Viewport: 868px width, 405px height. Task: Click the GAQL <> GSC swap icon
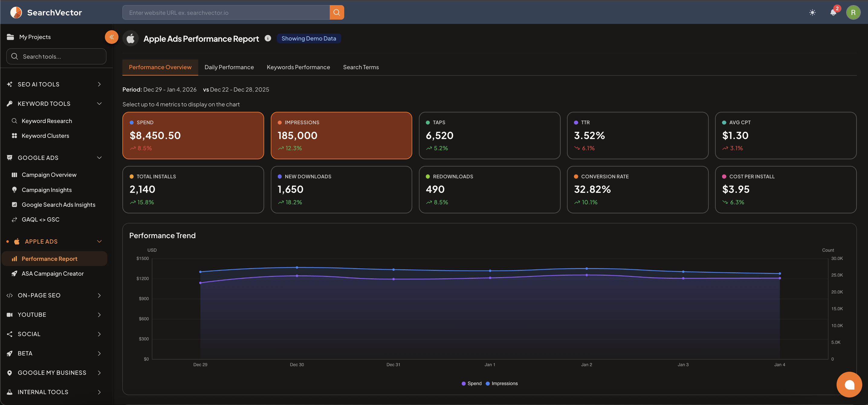click(x=14, y=219)
